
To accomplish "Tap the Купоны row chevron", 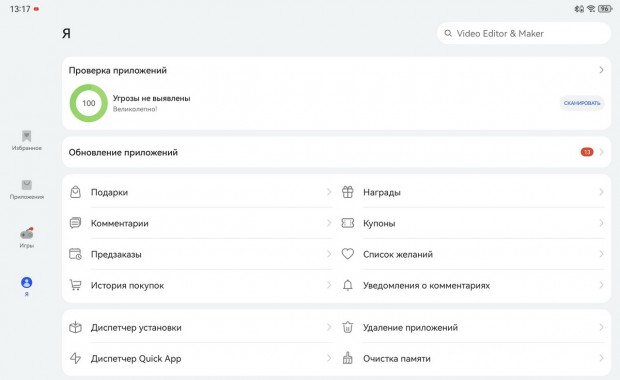I will [x=601, y=223].
